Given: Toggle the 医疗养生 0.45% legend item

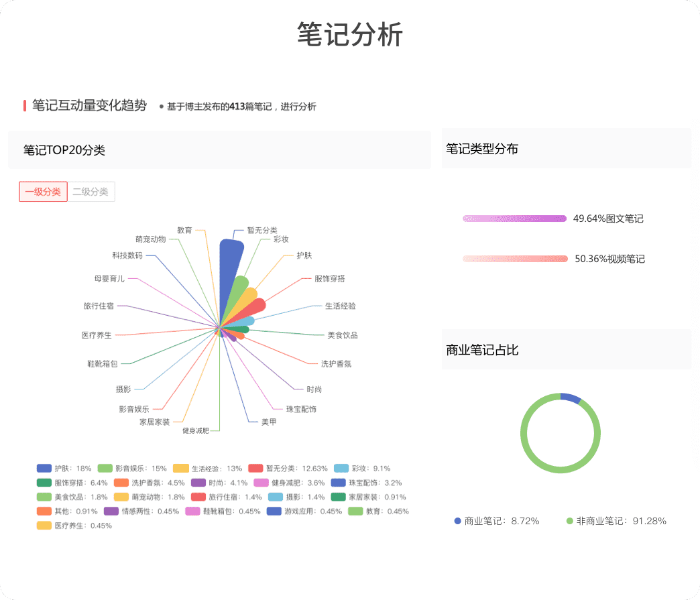Looking at the screenshot, I should (x=74, y=526).
